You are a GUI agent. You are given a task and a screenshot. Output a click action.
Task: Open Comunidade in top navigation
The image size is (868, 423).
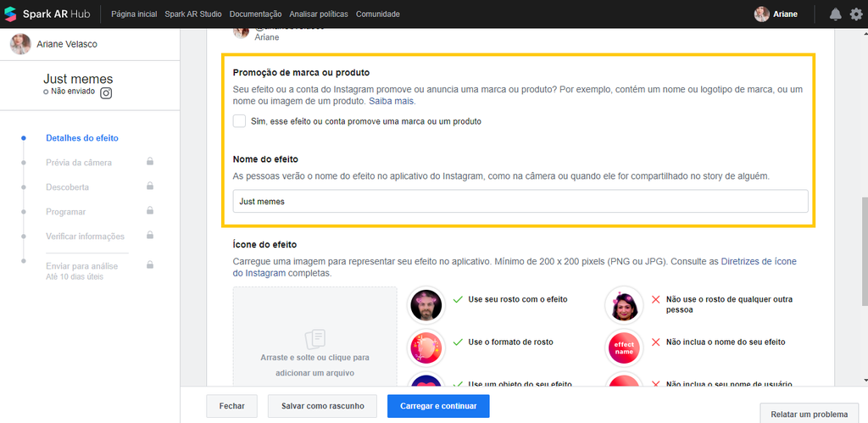click(x=377, y=14)
